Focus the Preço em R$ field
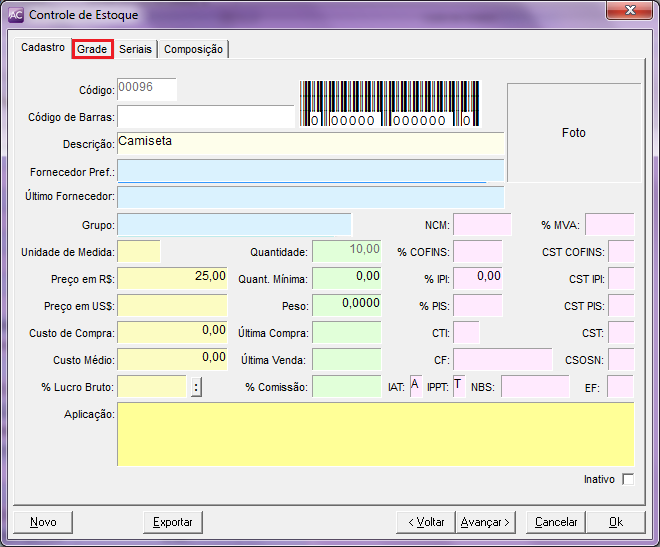This screenshot has width=660, height=547. (x=172, y=277)
